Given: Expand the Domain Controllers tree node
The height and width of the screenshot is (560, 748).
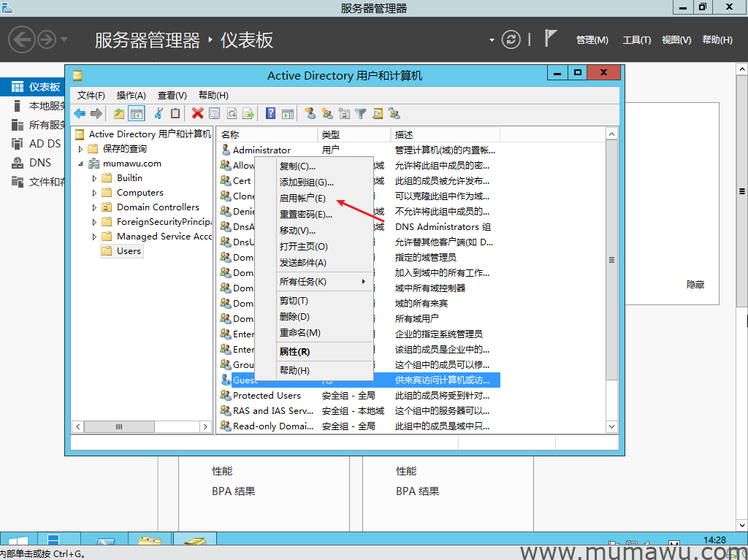Looking at the screenshot, I should tap(94, 207).
